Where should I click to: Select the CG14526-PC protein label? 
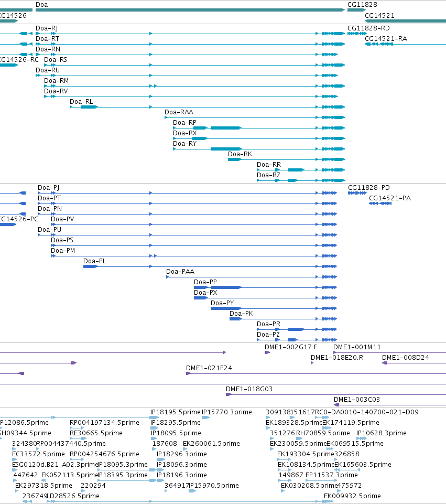19,219
